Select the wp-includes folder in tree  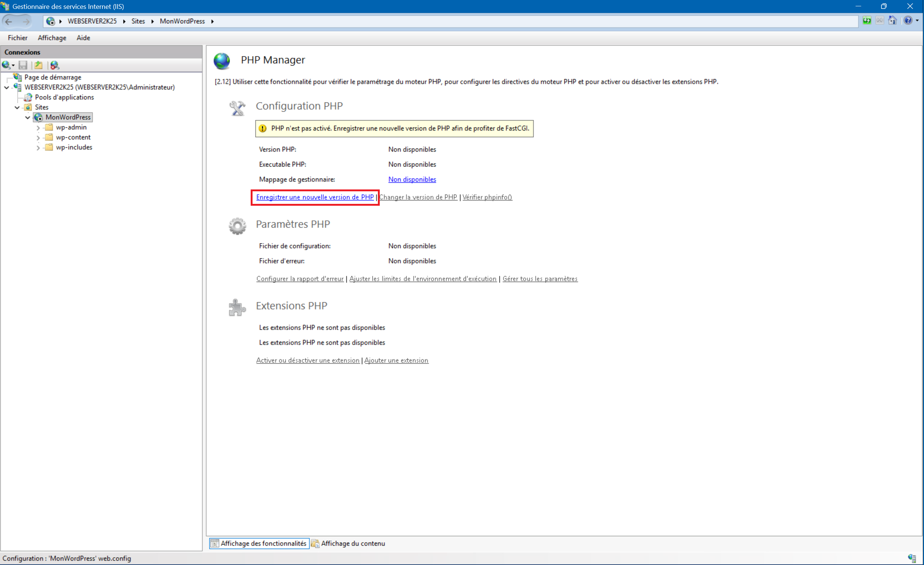74,147
